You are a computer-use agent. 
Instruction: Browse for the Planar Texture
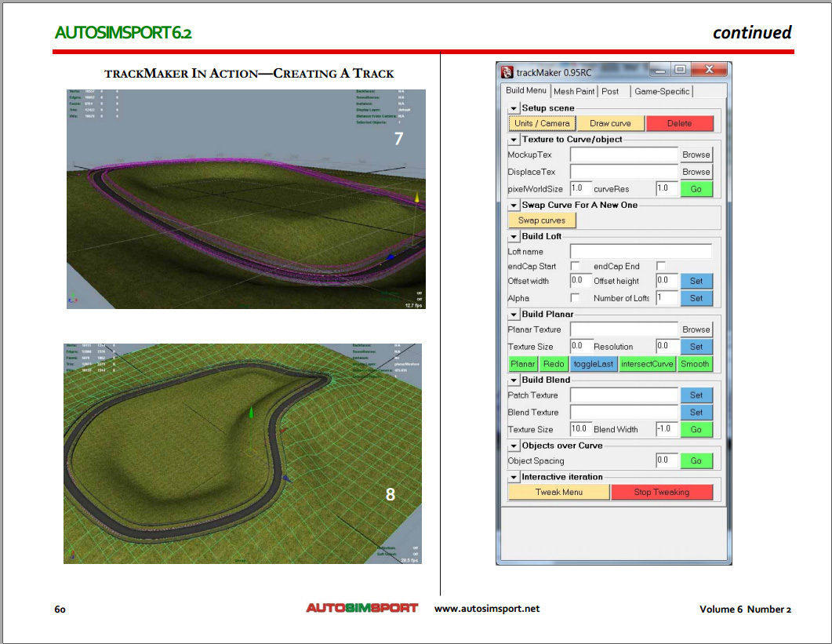pyautogui.click(x=696, y=329)
